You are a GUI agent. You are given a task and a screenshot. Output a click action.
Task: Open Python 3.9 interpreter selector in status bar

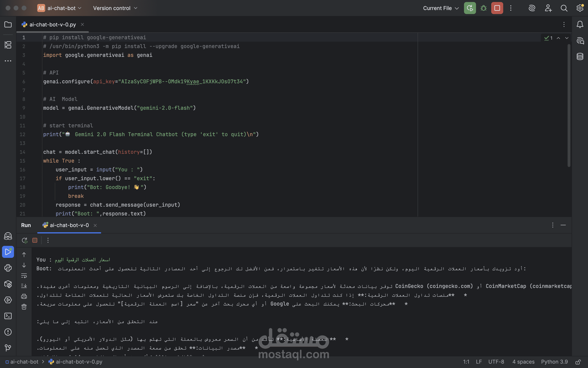[554, 362]
